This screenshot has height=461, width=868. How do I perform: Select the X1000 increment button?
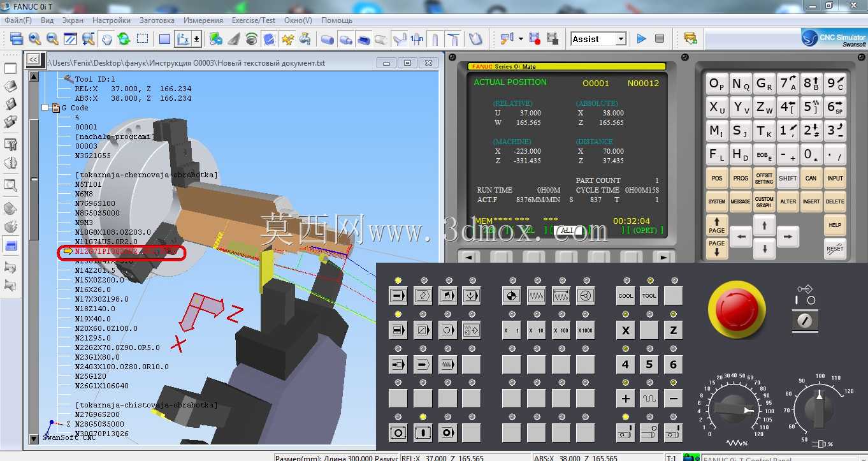click(x=586, y=330)
